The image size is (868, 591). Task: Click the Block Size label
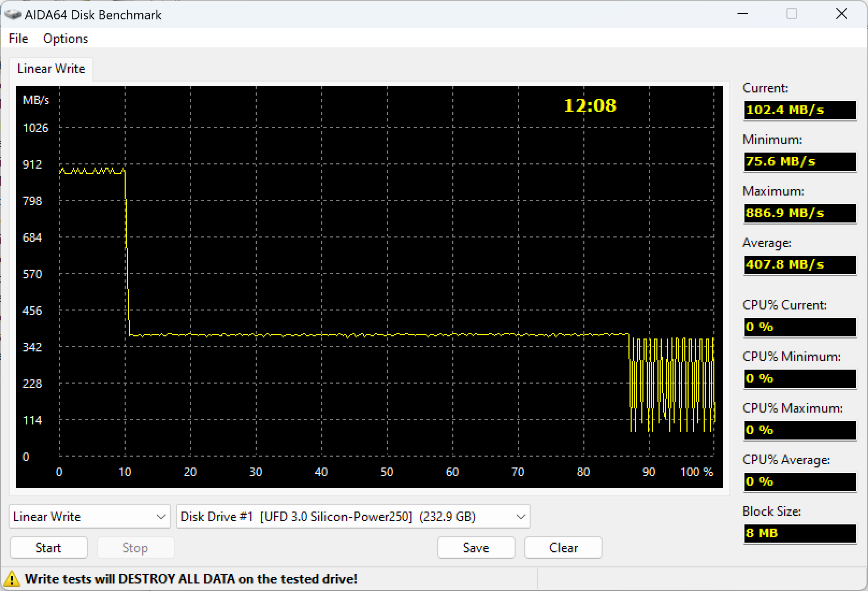tap(771, 511)
